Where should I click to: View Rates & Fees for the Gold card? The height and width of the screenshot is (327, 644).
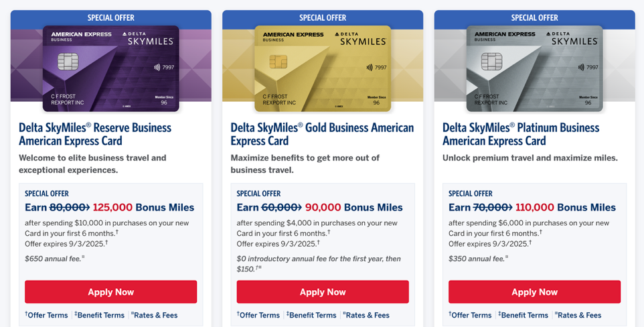366,315
